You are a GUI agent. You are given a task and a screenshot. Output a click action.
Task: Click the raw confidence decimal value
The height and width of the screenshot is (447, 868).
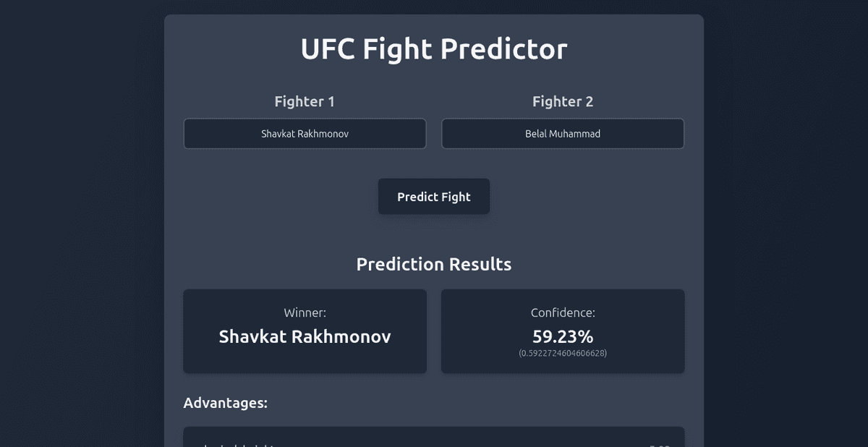click(x=562, y=353)
